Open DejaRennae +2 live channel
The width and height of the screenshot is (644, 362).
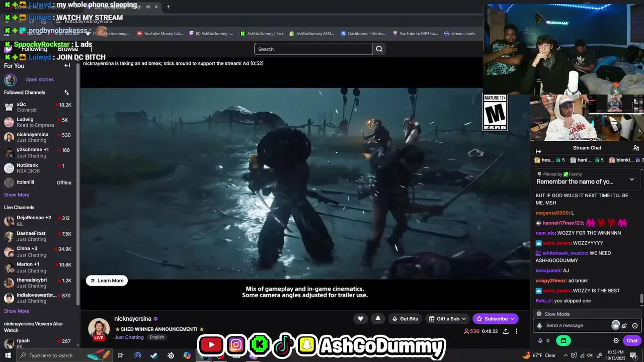(x=38, y=221)
